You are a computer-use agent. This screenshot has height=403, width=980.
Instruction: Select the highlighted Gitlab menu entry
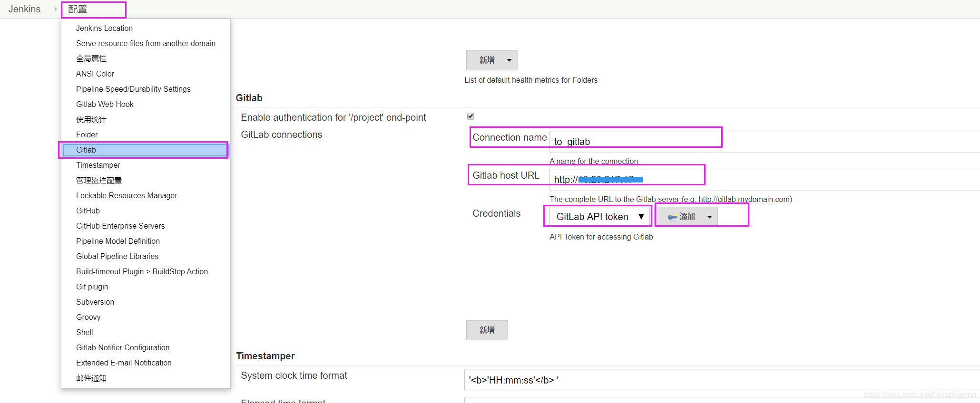[x=145, y=150]
